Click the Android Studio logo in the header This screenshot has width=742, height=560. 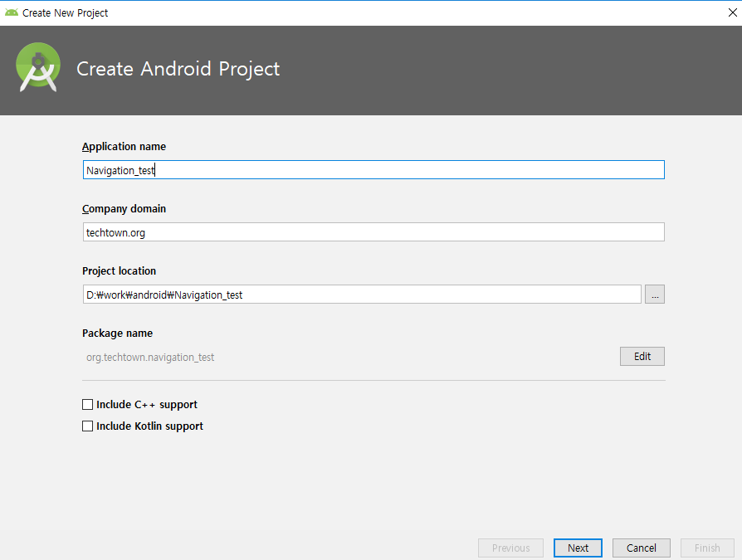point(38,67)
